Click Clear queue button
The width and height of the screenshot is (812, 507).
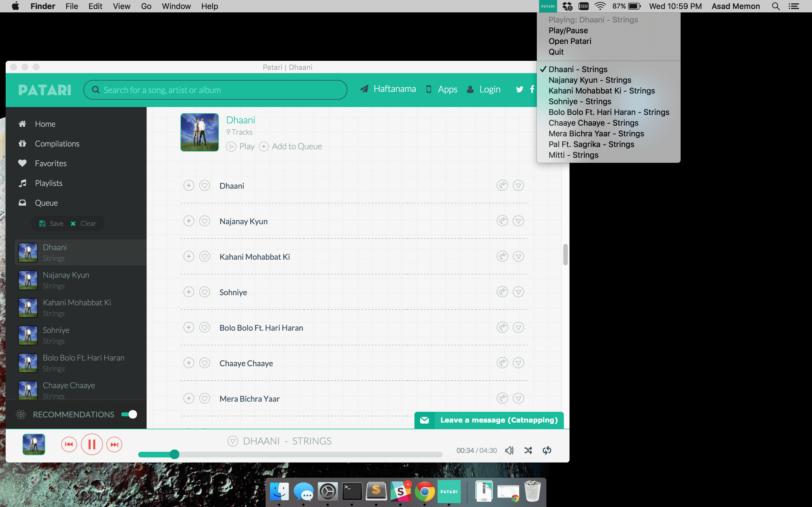(x=83, y=224)
